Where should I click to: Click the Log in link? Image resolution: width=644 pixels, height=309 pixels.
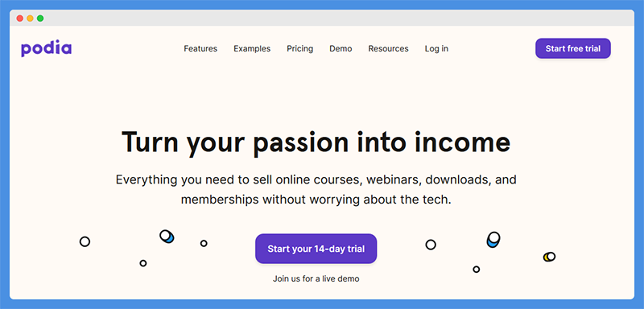(436, 49)
